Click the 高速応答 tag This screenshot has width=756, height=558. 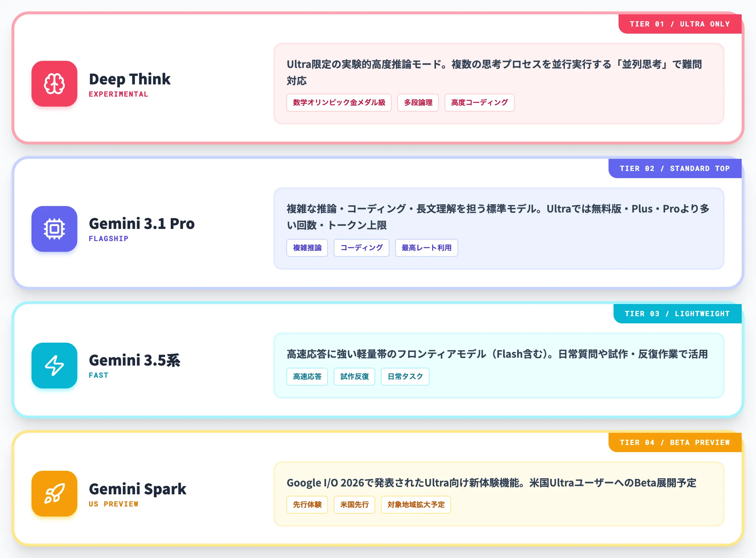(x=307, y=377)
